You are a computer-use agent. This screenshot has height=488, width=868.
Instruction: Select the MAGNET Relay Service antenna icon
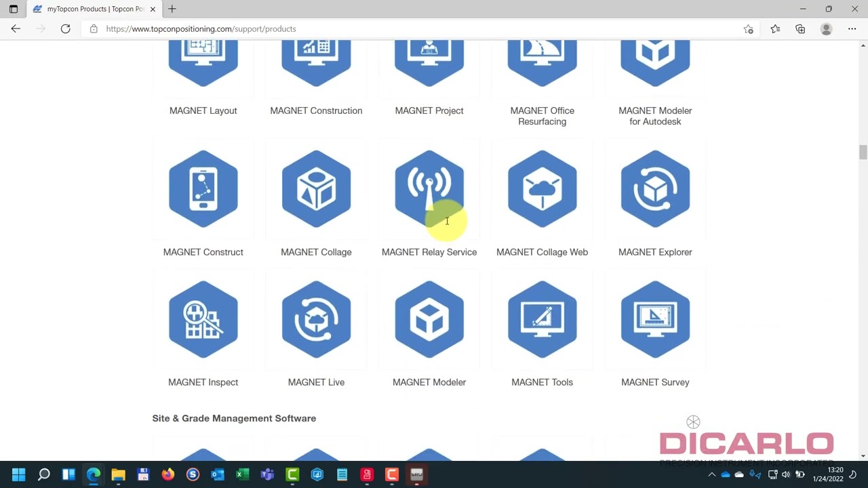click(x=429, y=188)
